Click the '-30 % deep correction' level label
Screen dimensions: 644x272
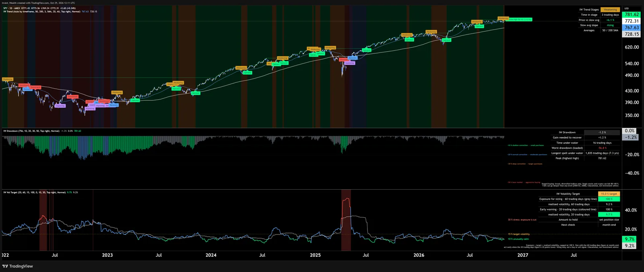525,164
